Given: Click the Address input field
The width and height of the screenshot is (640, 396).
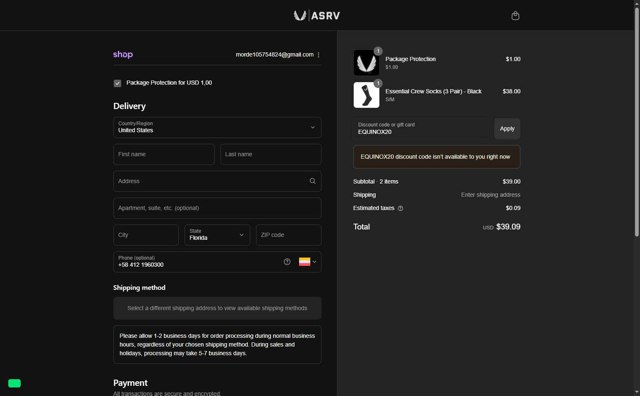Looking at the screenshot, I should pyautogui.click(x=217, y=181).
